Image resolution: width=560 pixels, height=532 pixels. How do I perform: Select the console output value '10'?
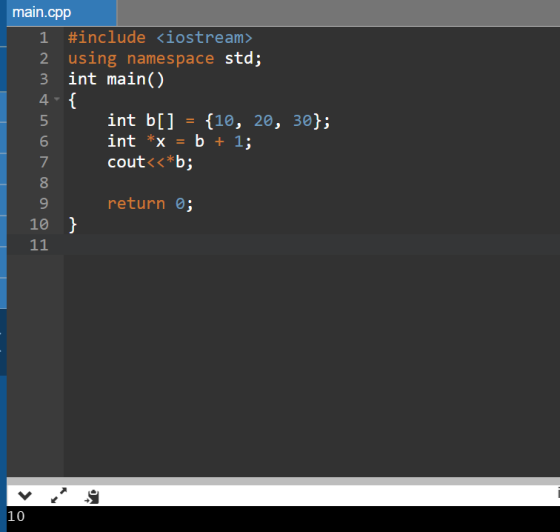[x=16, y=516]
